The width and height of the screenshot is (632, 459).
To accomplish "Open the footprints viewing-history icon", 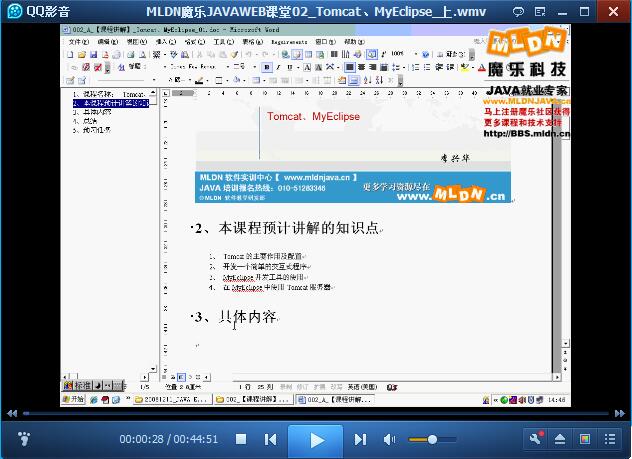I will tap(24, 439).
